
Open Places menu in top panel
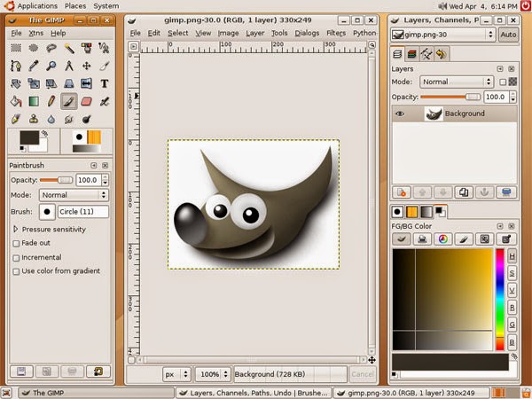(x=75, y=6)
